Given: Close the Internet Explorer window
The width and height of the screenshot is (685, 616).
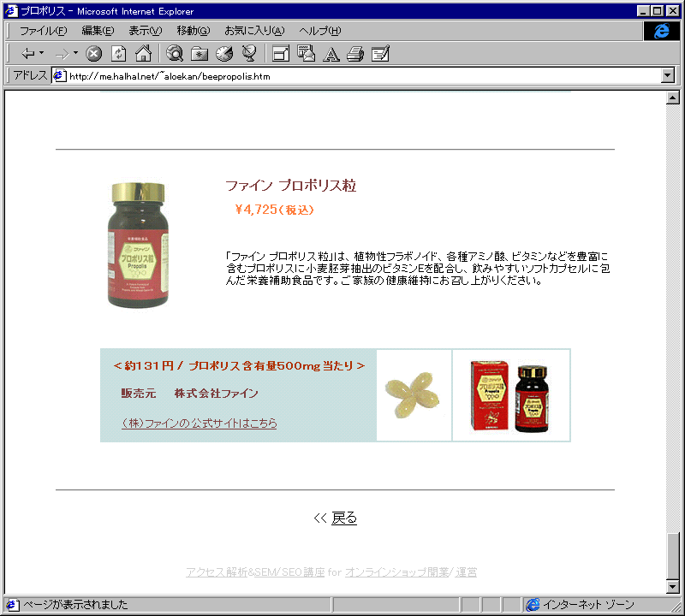Looking at the screenshot, I should (673, 11).
